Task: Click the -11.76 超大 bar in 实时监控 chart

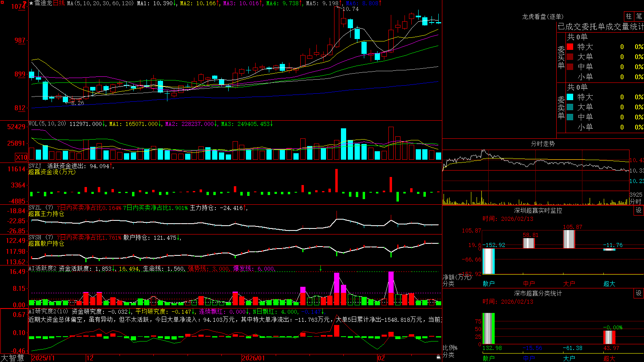Action: coord(609,249)
